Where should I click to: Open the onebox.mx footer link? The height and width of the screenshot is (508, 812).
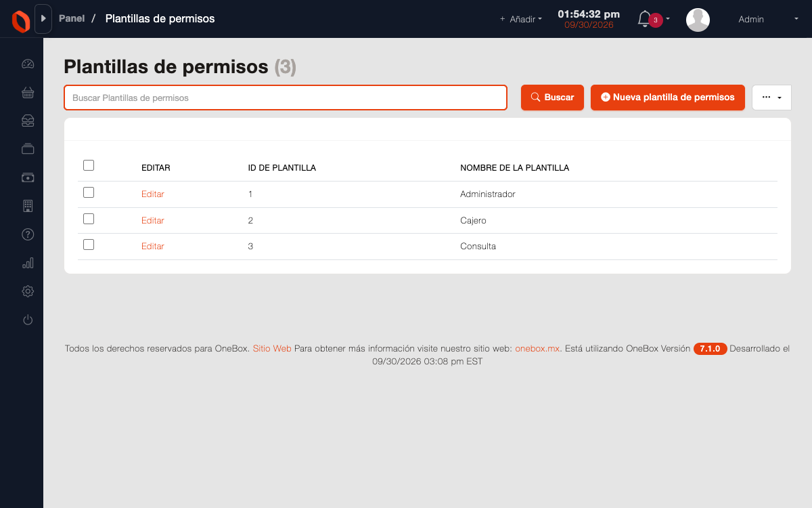pyautogui.click(x=537, y=349)
